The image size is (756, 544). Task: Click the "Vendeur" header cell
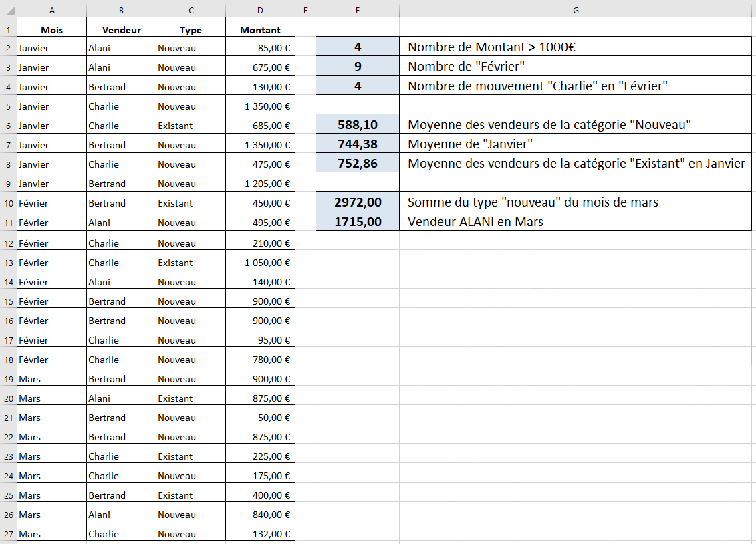tap(121, 30)
